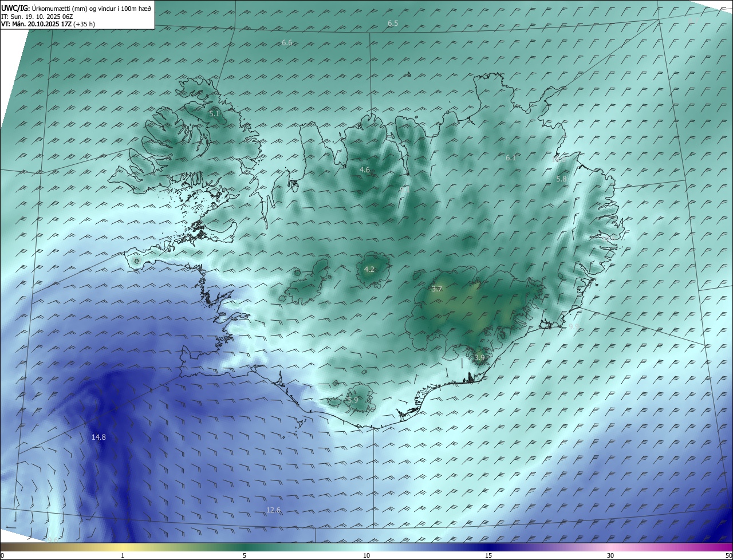Image resolution: width=733 pixels, height=560 pixels.
Task: Click the 4.6 value label on the map
Action: [364, 170]
